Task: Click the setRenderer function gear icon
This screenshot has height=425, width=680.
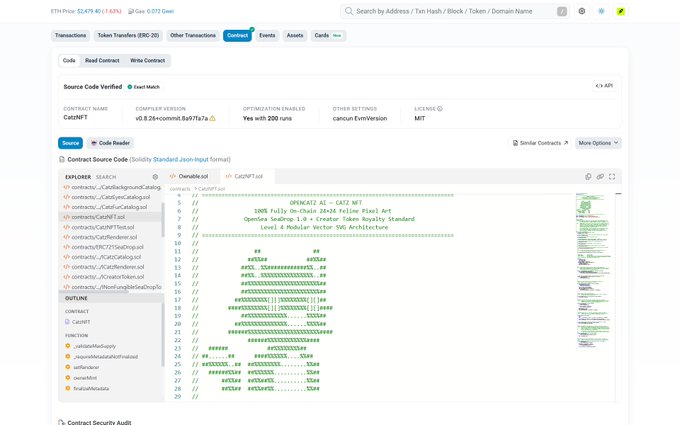Action: click(68, 367)
